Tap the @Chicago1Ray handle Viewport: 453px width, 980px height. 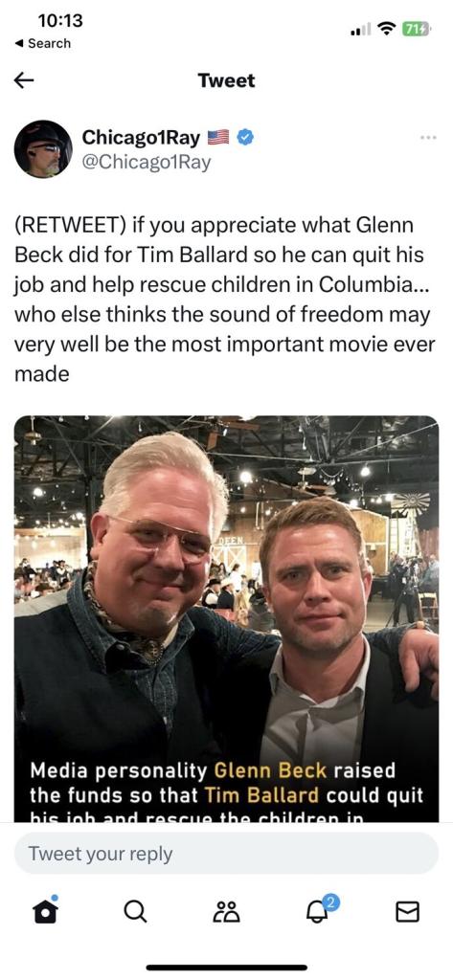tap(147, 163)
